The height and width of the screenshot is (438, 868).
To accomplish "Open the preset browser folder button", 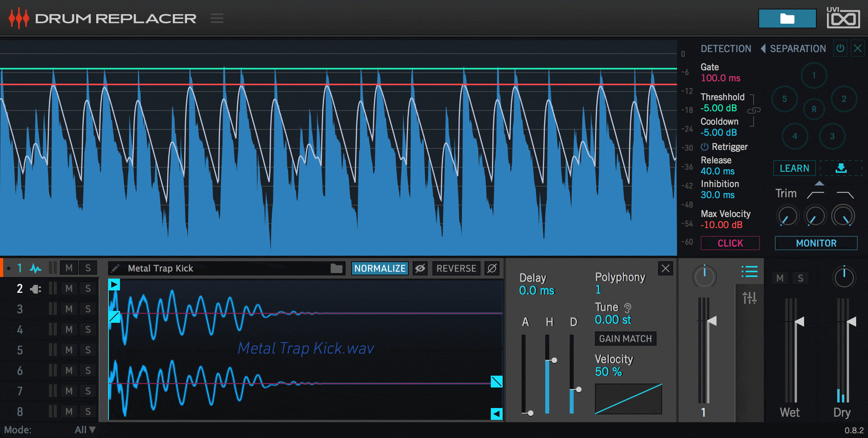I will pos(787,19).
